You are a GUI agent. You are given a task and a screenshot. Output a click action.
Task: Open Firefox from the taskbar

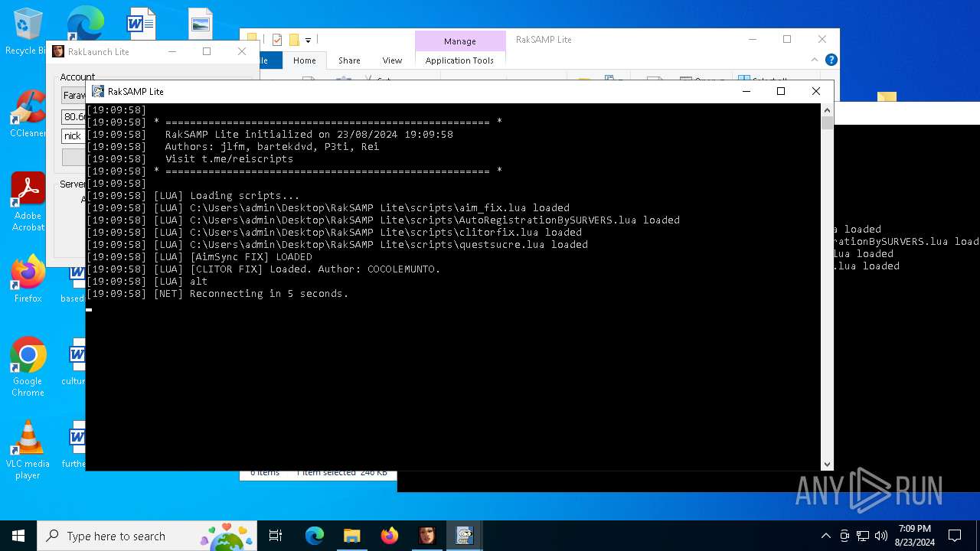pos(389,536)
